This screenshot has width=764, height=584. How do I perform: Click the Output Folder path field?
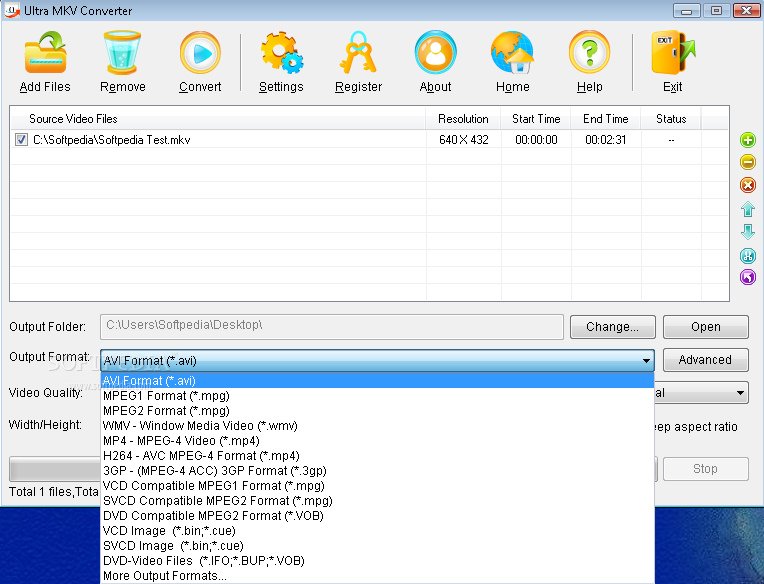click(332, 326)
